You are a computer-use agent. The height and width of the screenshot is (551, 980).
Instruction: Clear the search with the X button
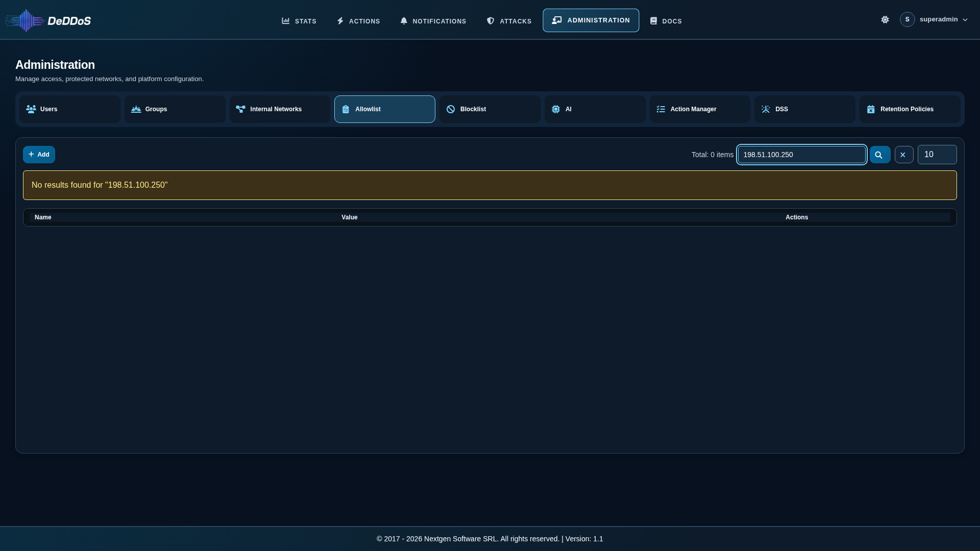pyautogui.click(x=904, y=155)
